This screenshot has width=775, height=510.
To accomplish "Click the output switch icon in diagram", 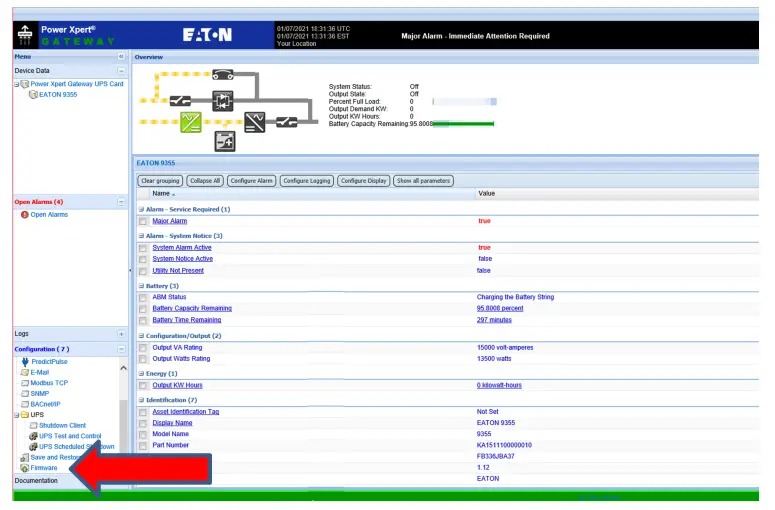I will (287, 122).
